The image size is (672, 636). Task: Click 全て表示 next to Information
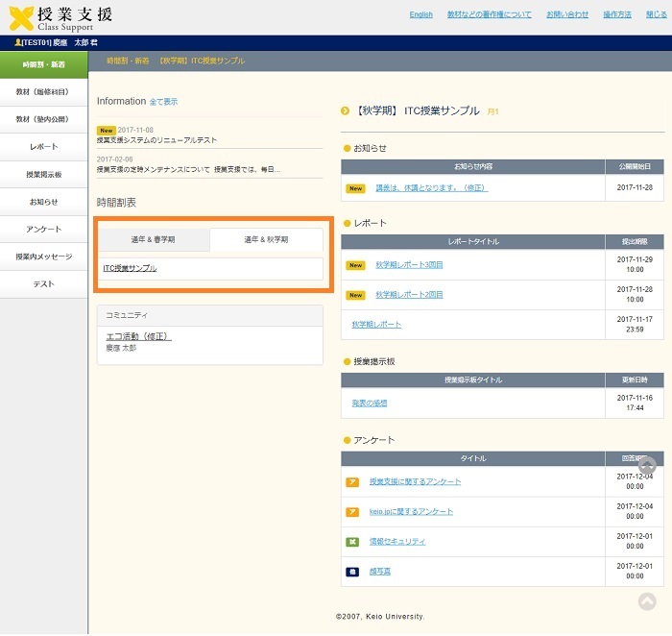pos(163,102)
